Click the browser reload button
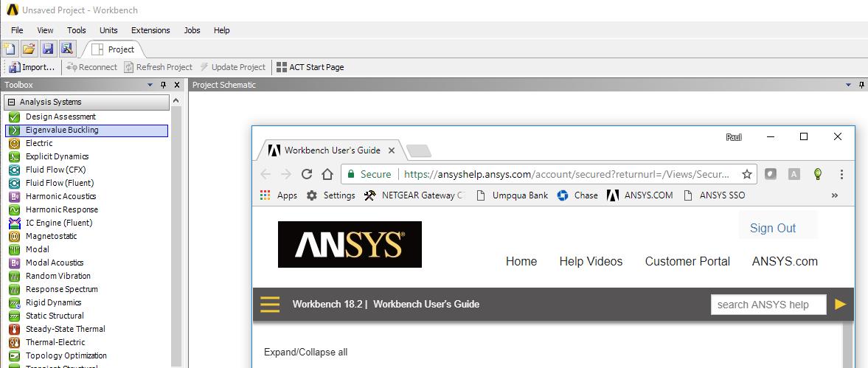 pos(307,174)
